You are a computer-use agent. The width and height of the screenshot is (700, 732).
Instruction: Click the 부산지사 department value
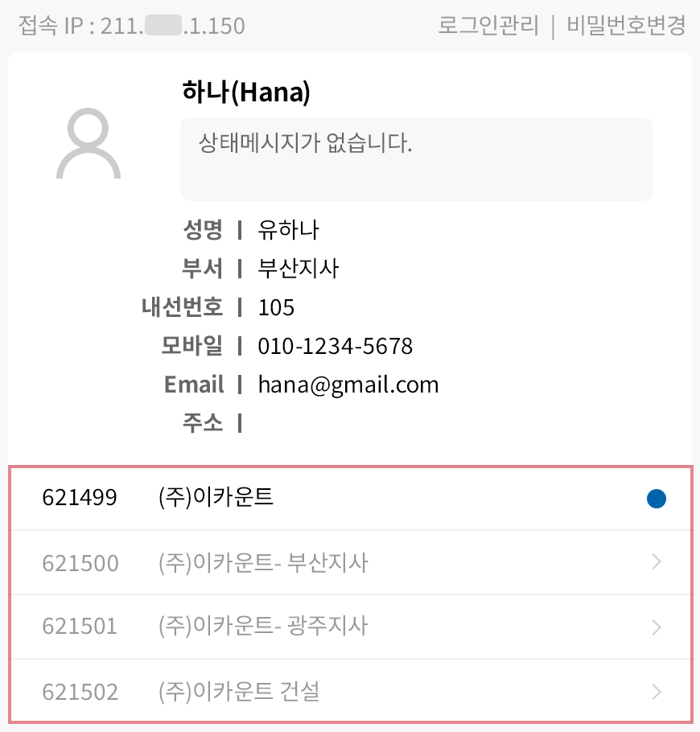(x=299, y=269)
